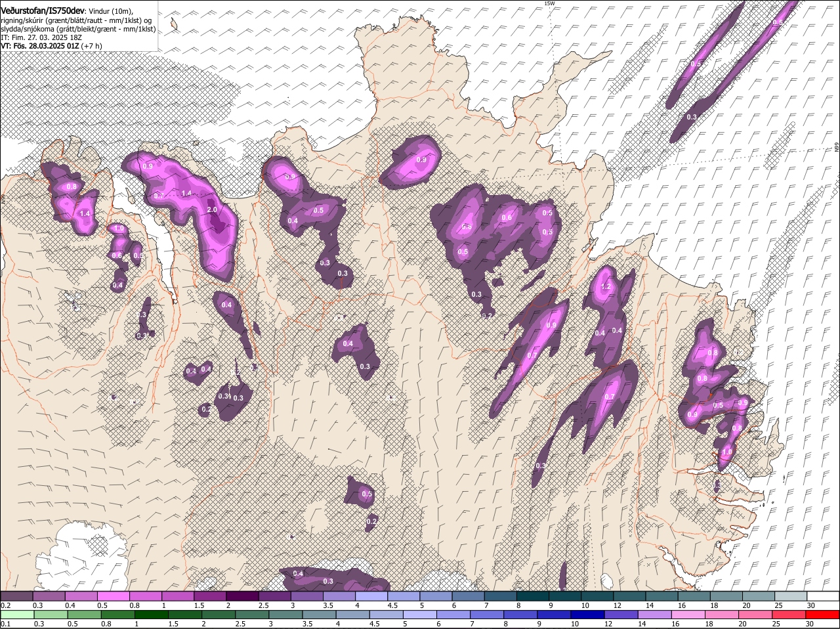Click the 'VT: Fös. 28.03.2025 01Z (+7 h)' line
The image size is (840, 629).
click(51, 46)
